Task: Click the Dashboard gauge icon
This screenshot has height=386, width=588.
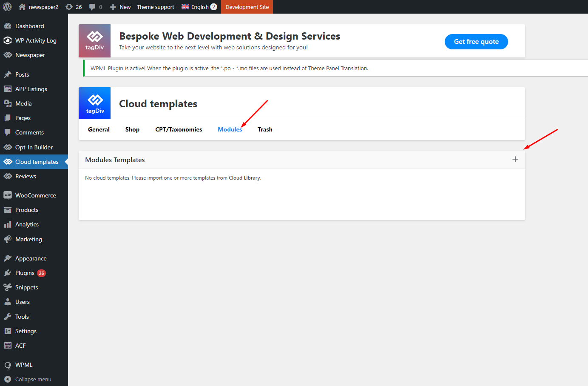Action: [8, 26]
